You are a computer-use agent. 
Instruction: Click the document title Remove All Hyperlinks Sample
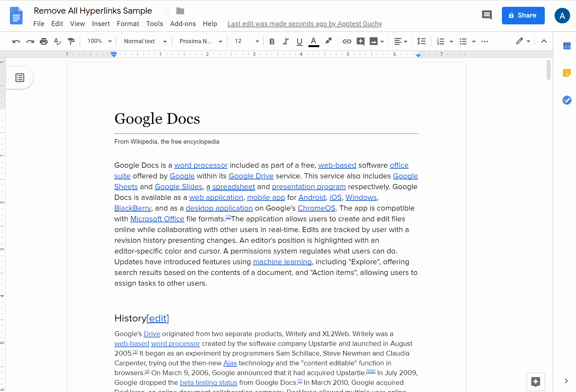click(x=93, y=10)
